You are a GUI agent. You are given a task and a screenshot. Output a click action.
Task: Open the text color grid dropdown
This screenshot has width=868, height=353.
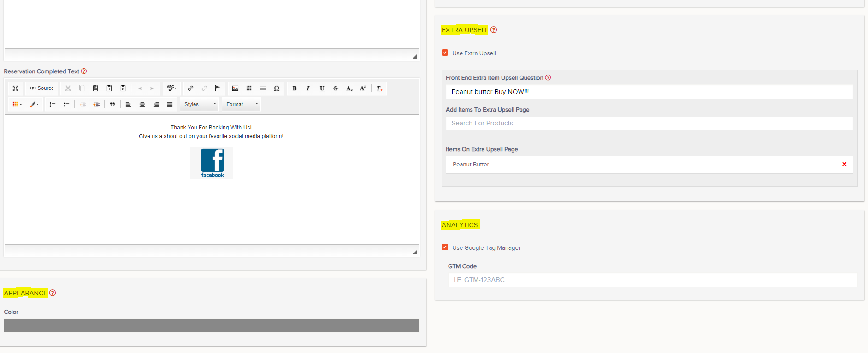(x=17, y=105)
